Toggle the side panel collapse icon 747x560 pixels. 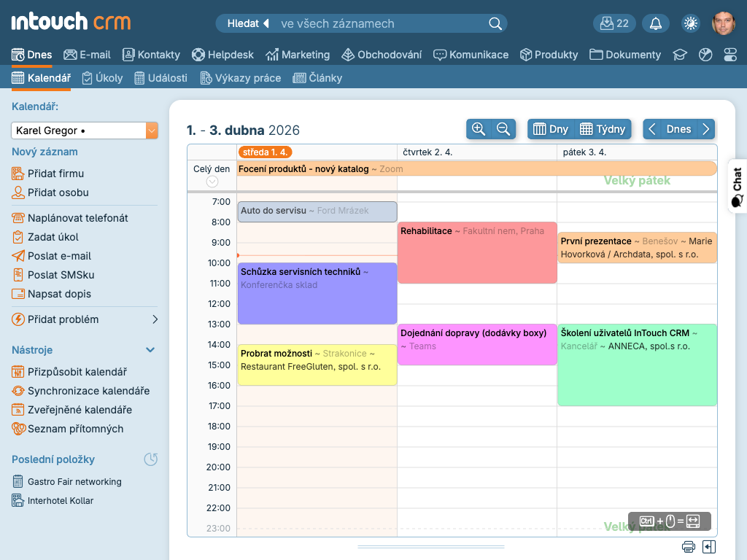tap(709, 547)
